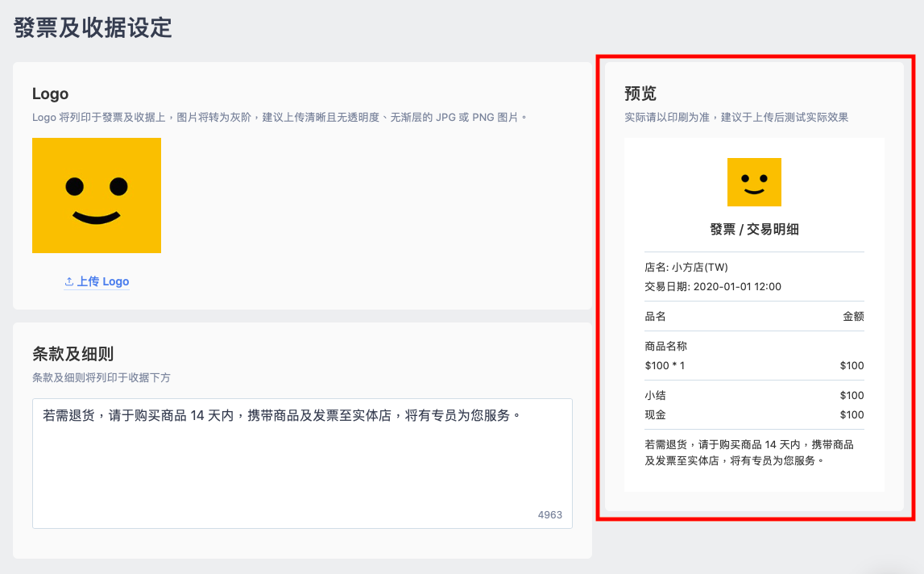Click the 预览 heading

pyautogui.click(x=640, y=94)
